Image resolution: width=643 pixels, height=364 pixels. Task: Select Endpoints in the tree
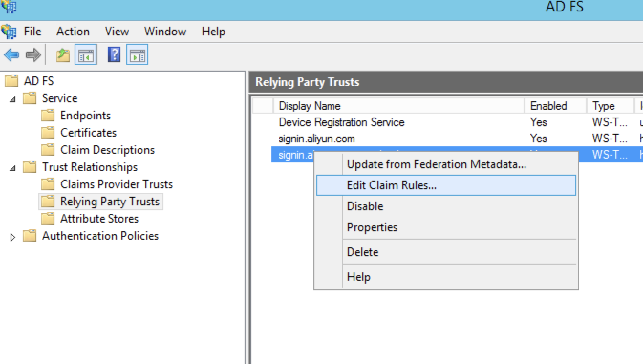86,116
